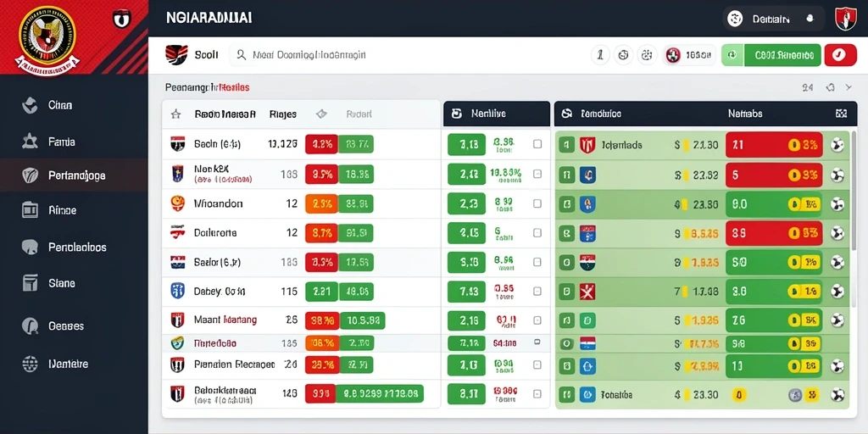
Task: Click the green 7.63 odds button
Action: (467, 292)
